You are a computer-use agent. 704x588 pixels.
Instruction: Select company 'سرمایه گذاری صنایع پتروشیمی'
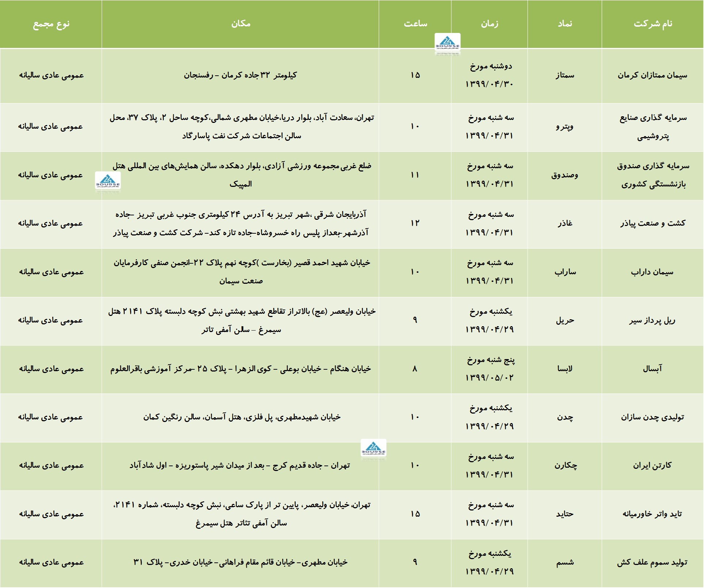coord(652,127)
